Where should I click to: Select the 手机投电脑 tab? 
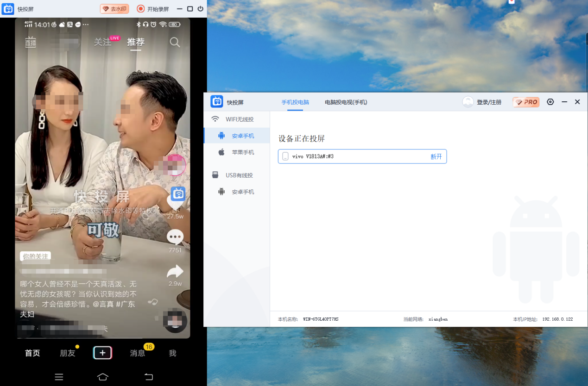coord(295,102)
